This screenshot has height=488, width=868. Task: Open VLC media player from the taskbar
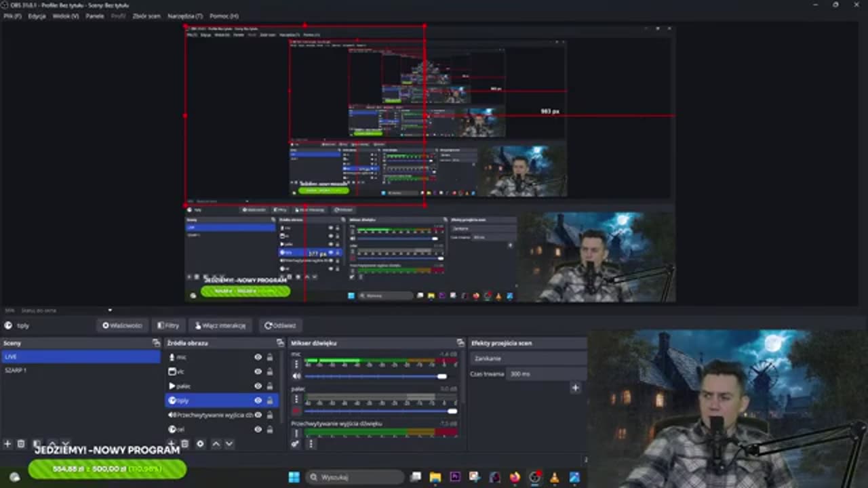[555, 477]
